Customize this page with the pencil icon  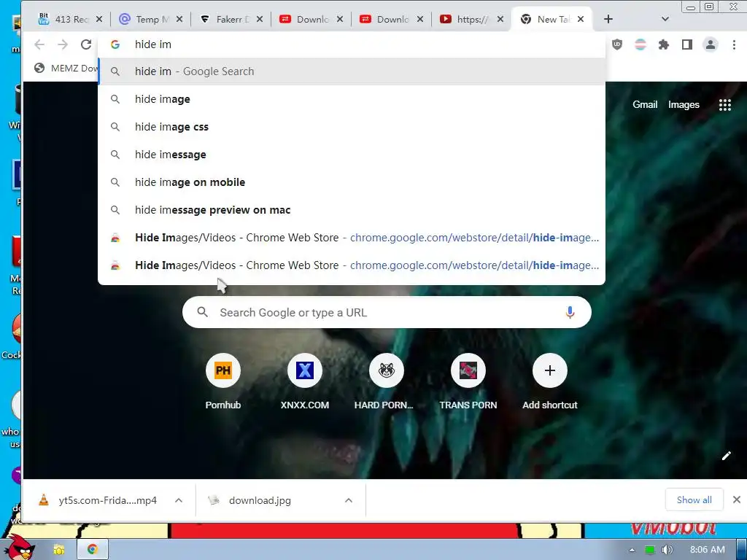click(x=726, y=456)
